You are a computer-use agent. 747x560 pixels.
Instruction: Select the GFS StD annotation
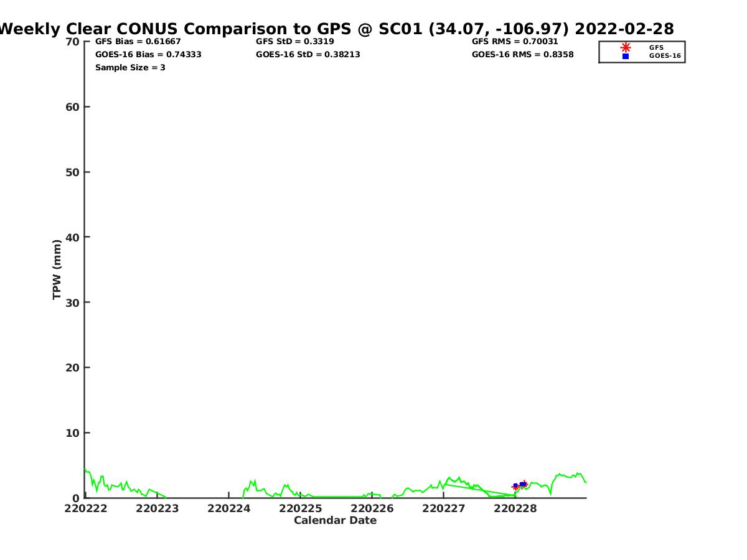[x=294, y=42]
